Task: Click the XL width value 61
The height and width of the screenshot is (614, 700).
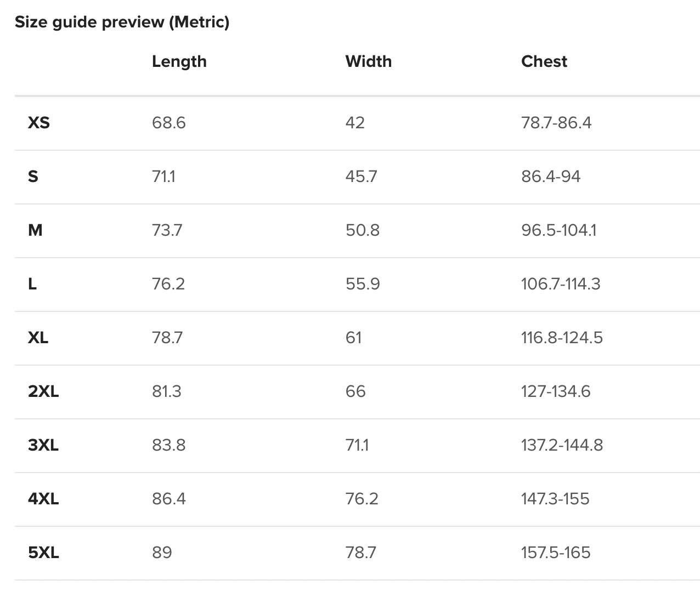Action: [x=353, y=338]
